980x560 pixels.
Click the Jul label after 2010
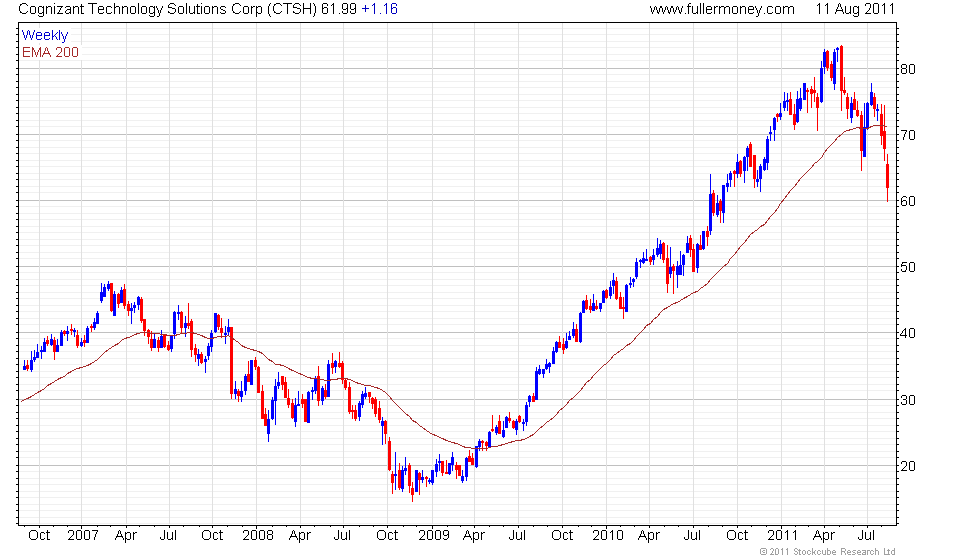click(x=691, y=536)
